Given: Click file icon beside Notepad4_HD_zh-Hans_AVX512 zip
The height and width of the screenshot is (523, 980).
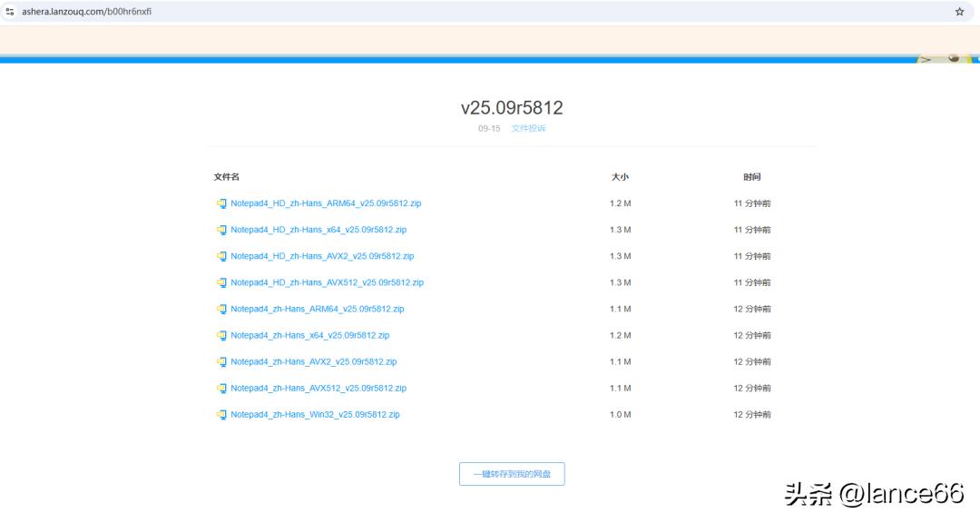Looking at the screenshot, I should 221,282.
